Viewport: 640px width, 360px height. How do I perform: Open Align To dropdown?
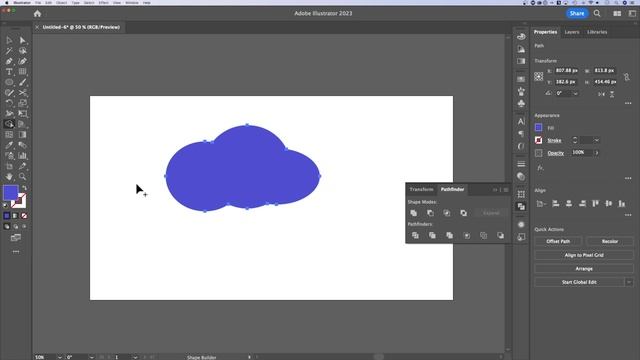click(x=541, y=203)
